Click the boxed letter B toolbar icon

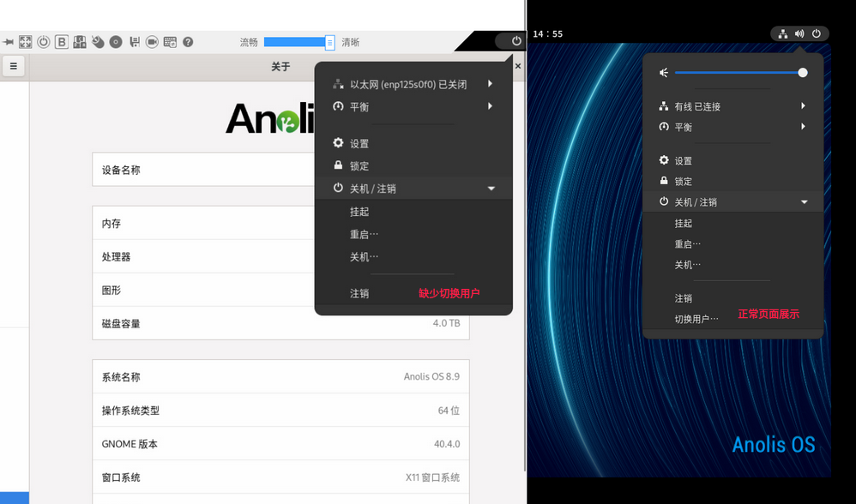(62, 41)
